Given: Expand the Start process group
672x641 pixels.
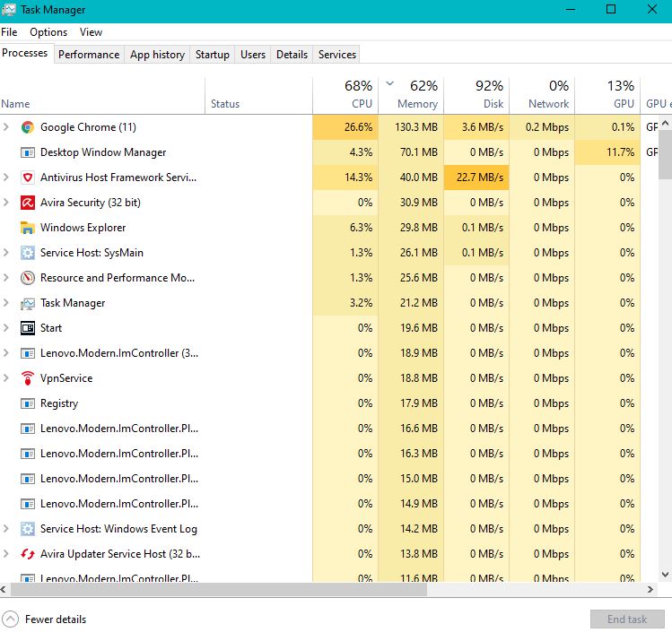Looking at the screenshot, I should click(6, 327).
